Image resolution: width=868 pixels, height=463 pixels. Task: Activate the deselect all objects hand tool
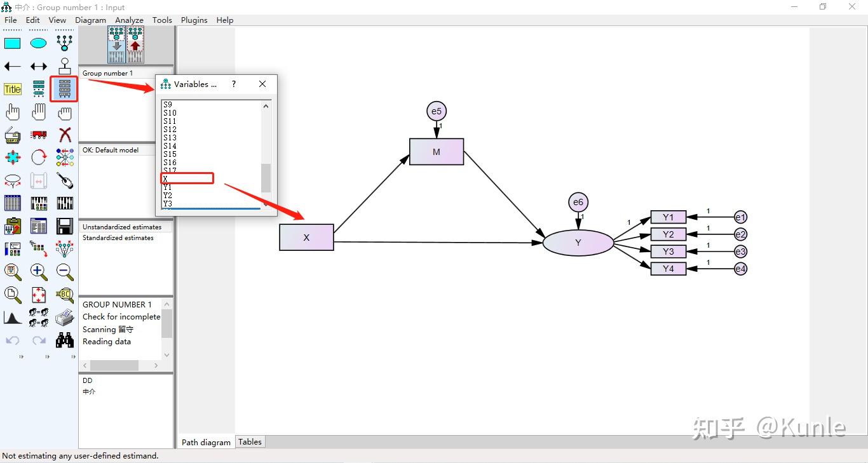65,112
